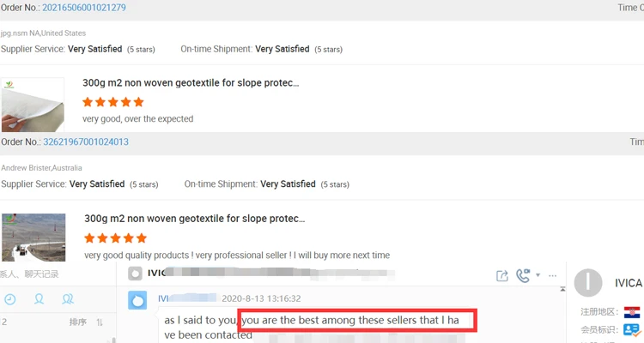Image resolution: width=644 pixels, height=343 pixels.
Task: Click the chat header status checkbox icon
Action: tap(134, 274)
